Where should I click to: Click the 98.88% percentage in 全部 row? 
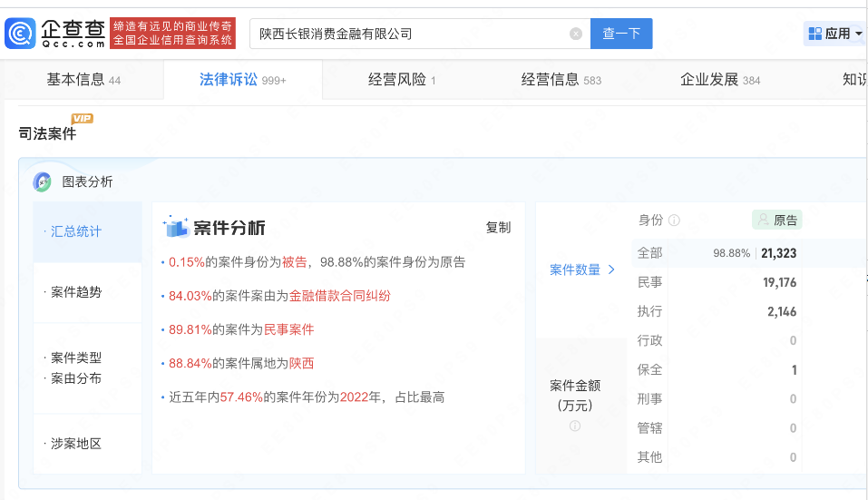coord(731,253)
